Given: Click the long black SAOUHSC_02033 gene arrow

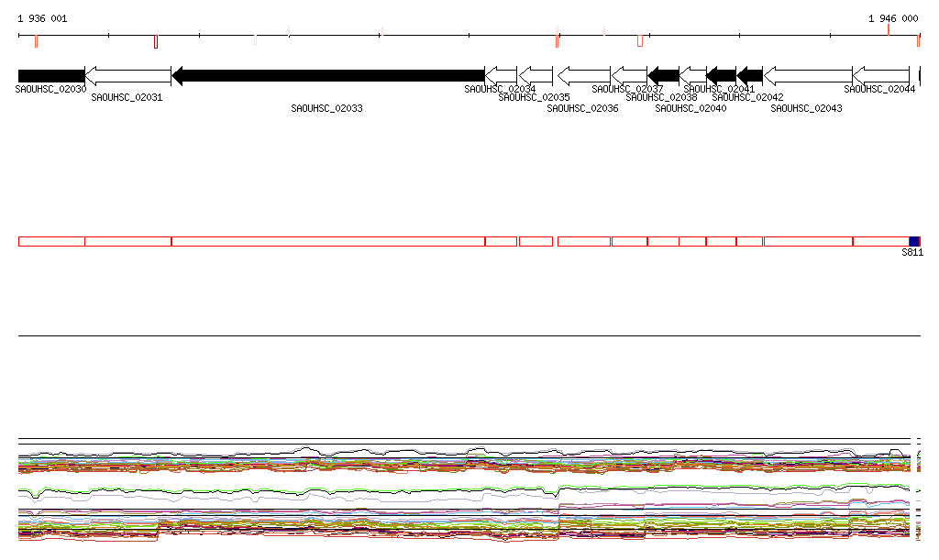Looking at the screenshot, I should point(328,76).
